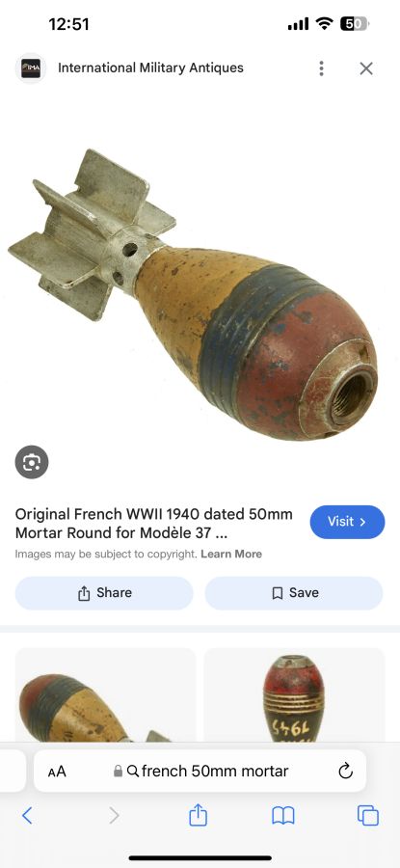
Task: Open the three-dot more options menu
Action: pyautogui.click(x=321, y=68)
